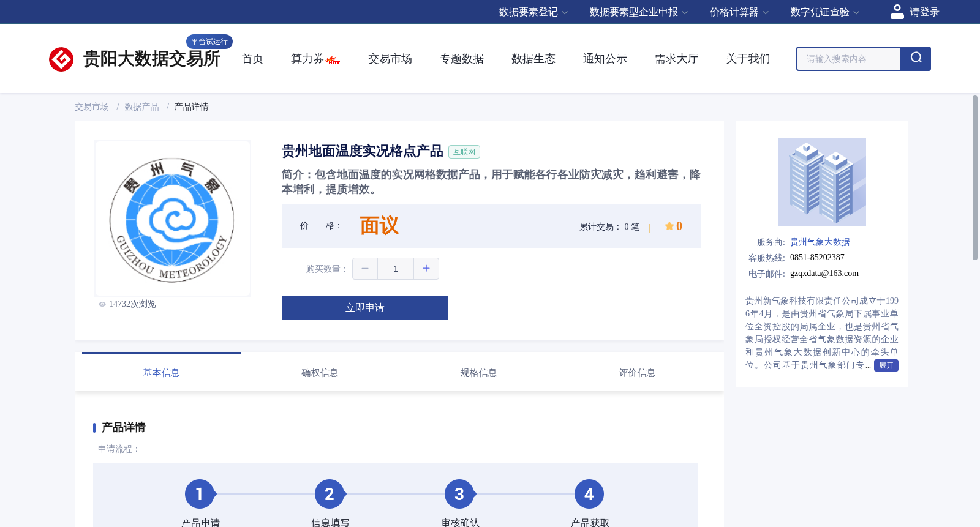Decrease purchase quantity with minus button
The image size is (980, 527).
point(365,269)
